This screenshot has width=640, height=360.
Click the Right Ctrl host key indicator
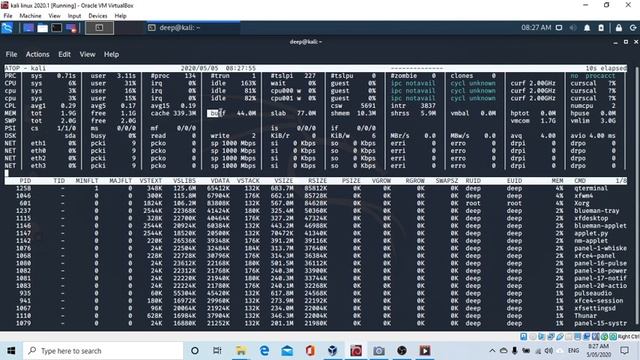[628, 337]
